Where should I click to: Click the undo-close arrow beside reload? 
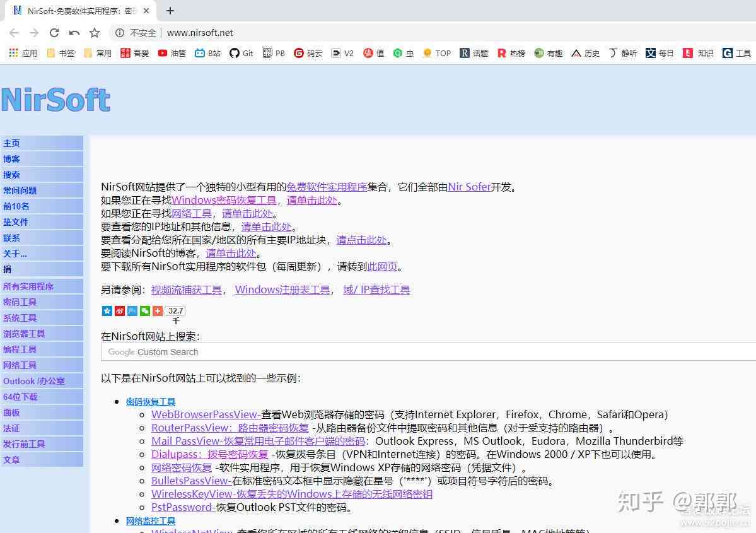point(74,33)
